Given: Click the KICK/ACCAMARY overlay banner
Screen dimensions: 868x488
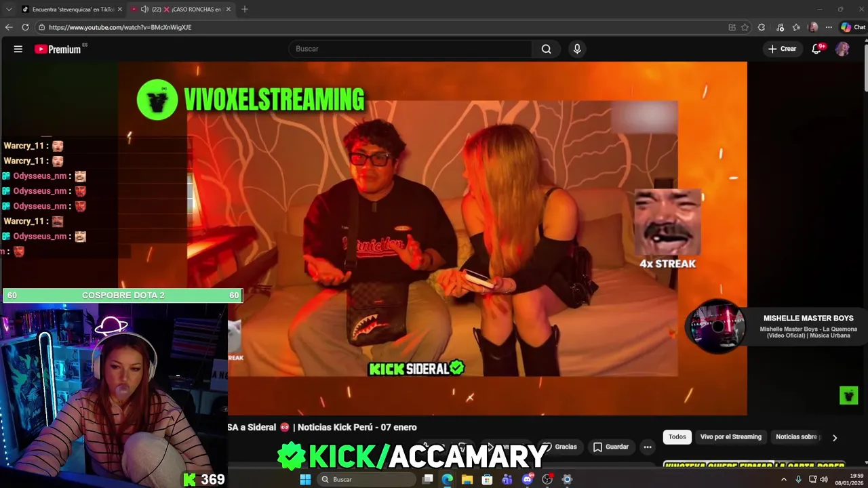Looking at the screenshot, I should [413, 457].
